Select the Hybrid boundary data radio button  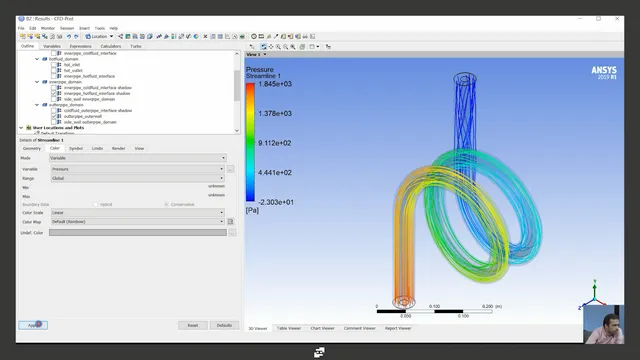[x=96, y=204]
